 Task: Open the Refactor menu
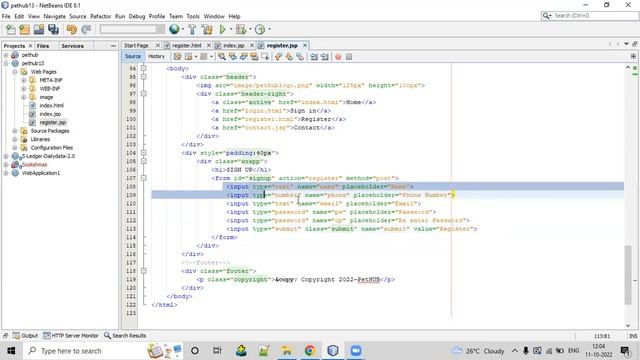coord(100,16)
